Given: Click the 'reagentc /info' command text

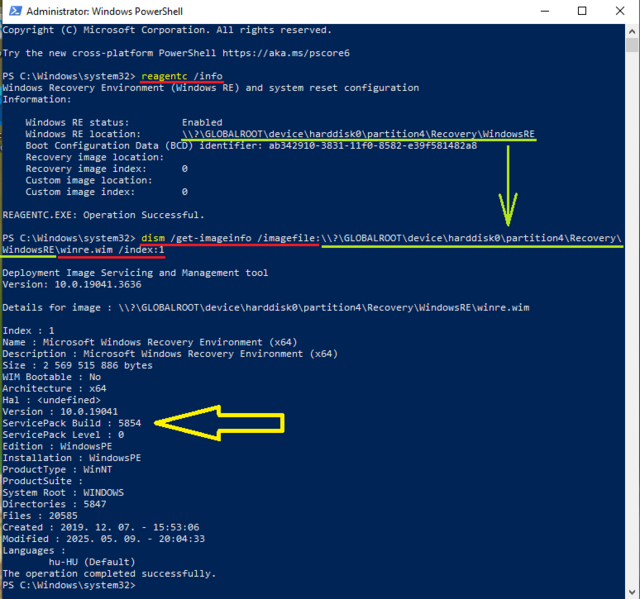Looking at the screenshot, I should [182, 76].
